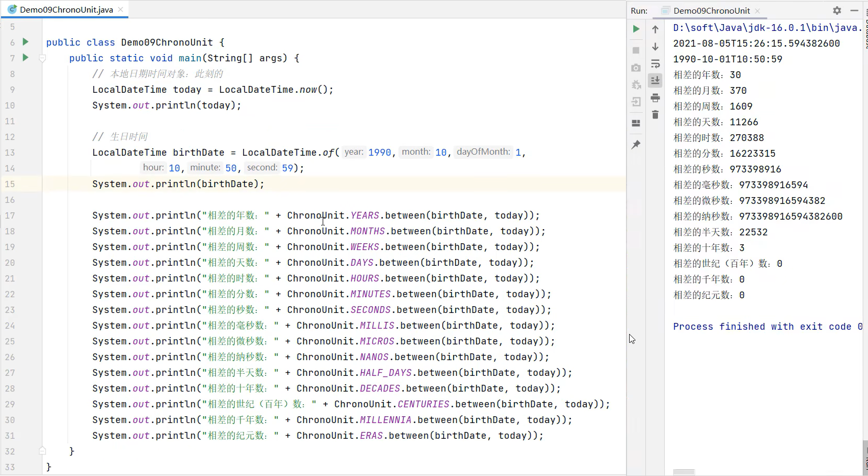Collapse main method using line 7 fold marker
This screenshot has width=868, height=476.
click(x=42, y=58)
